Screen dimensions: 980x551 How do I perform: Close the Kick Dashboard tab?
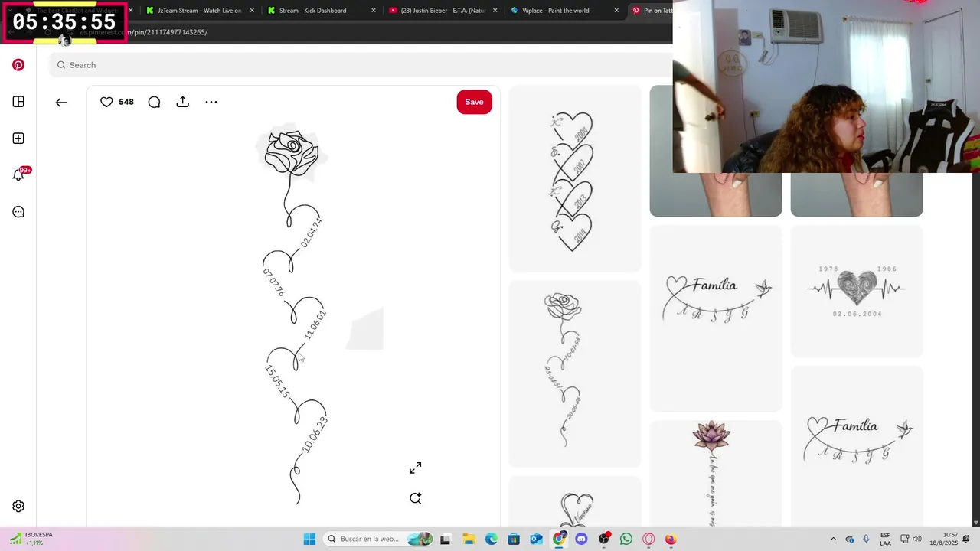(374, 11)
